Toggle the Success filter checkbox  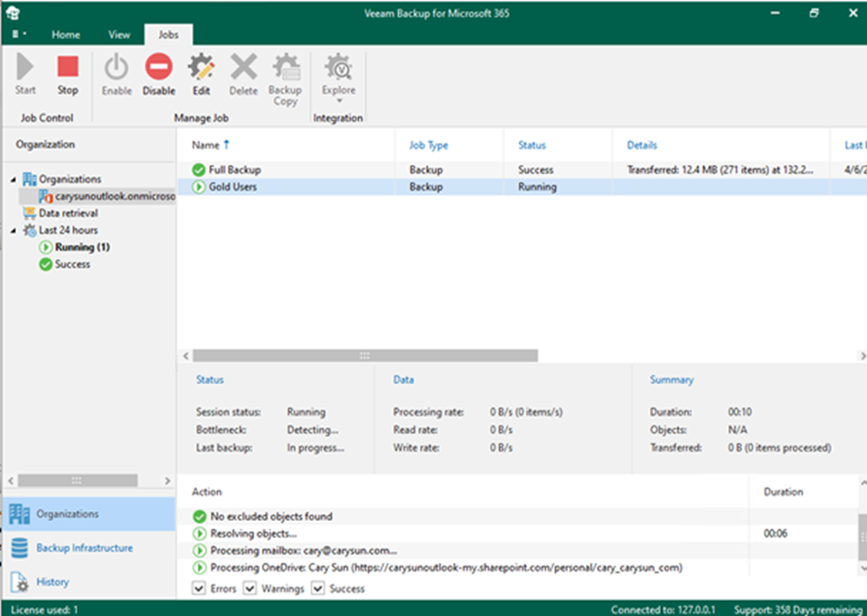tap(318, 588)
